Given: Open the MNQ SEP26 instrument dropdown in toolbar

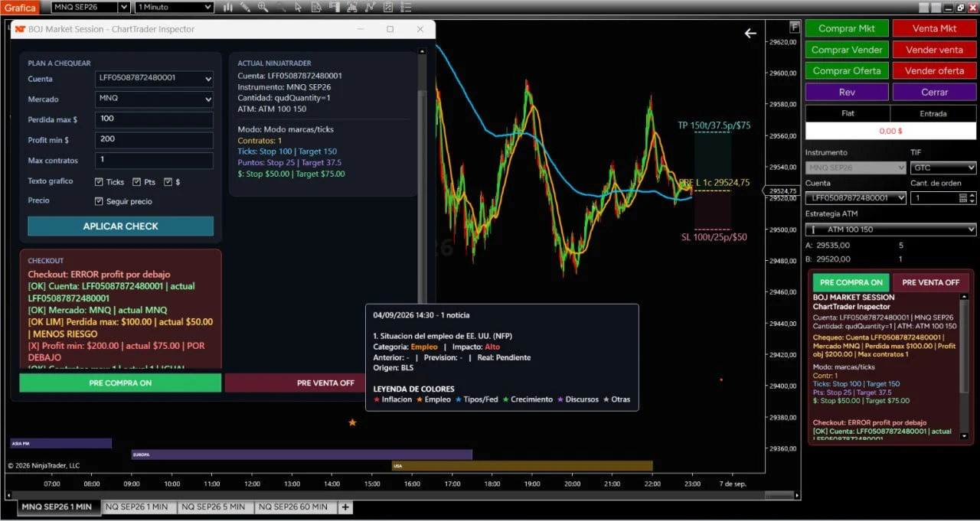Looking at the screenshot, I should [x=91, y=7].
